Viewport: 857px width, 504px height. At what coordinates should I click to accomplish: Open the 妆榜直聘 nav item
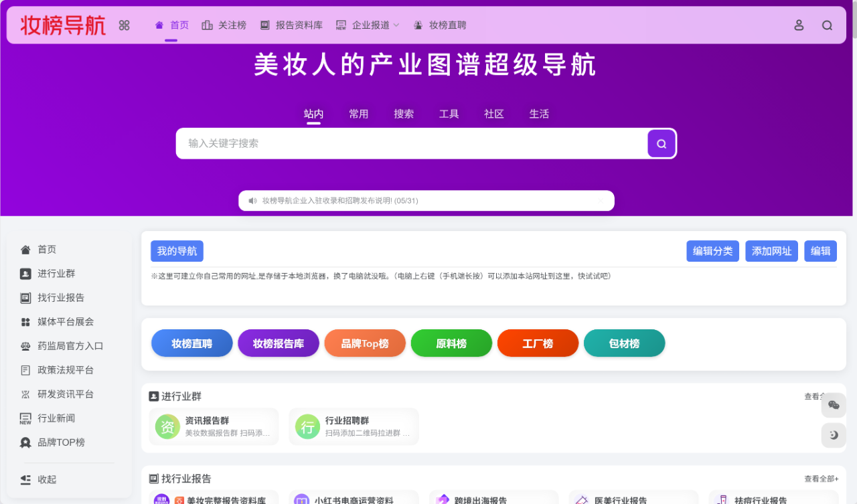click(440, 25)
